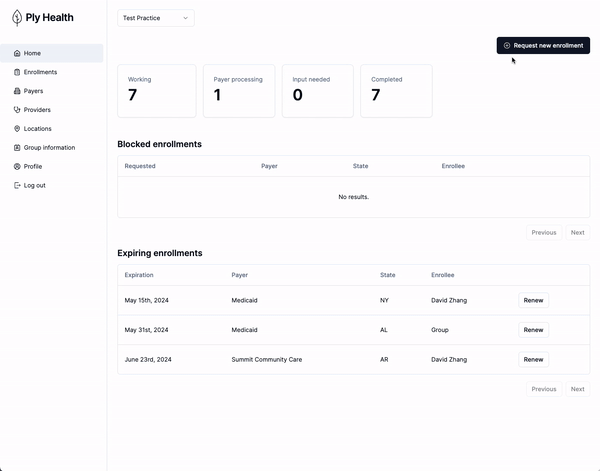Click Summit Community Care payer cell
The image size is (600, 471).
click(267, 360)
